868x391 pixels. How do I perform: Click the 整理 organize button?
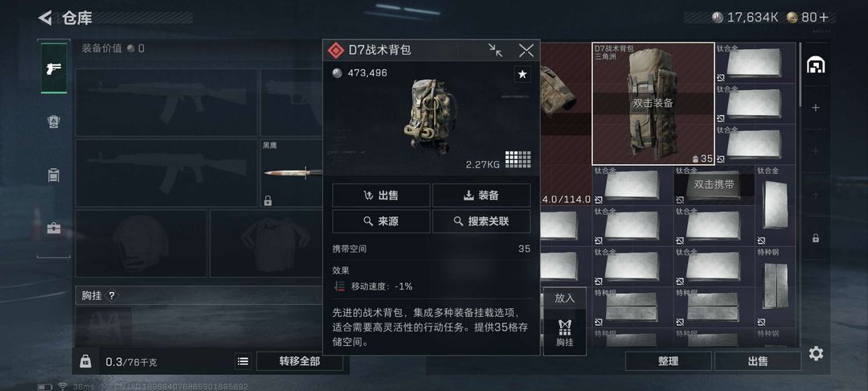(x=668, y=361)
